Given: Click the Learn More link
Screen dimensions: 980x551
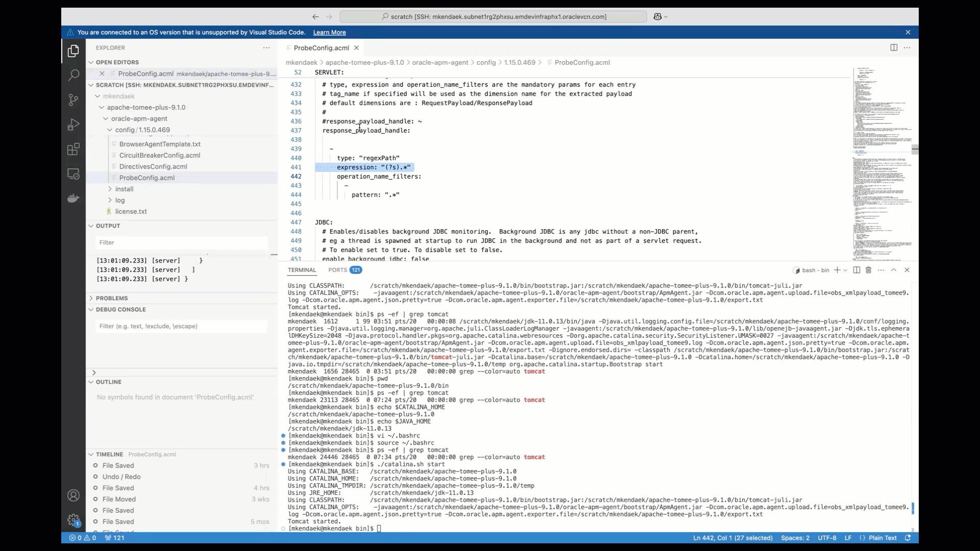Looking at the screenshot, I should 329,32.
